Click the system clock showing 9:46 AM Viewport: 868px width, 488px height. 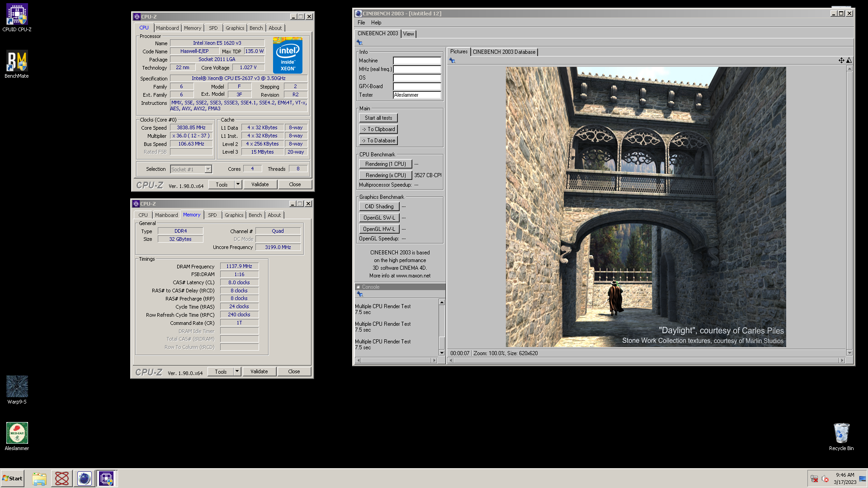click(845, 475)
